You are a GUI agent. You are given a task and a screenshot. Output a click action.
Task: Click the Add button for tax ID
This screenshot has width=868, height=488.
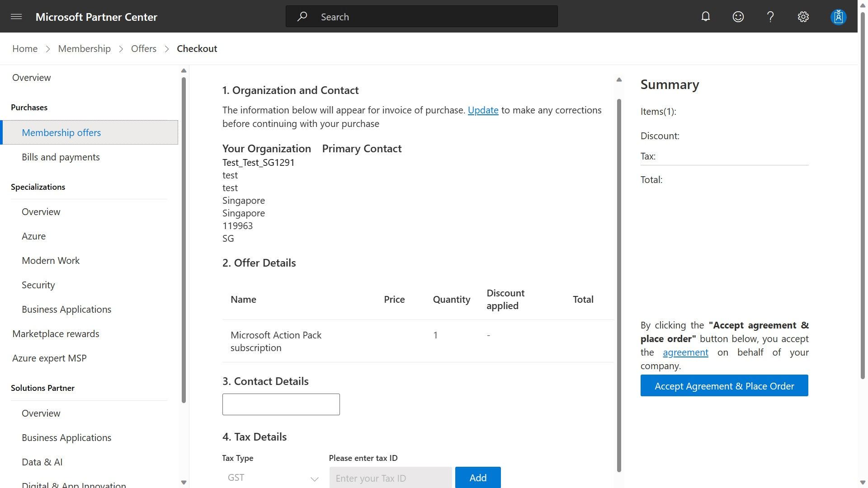coord(478,477)
